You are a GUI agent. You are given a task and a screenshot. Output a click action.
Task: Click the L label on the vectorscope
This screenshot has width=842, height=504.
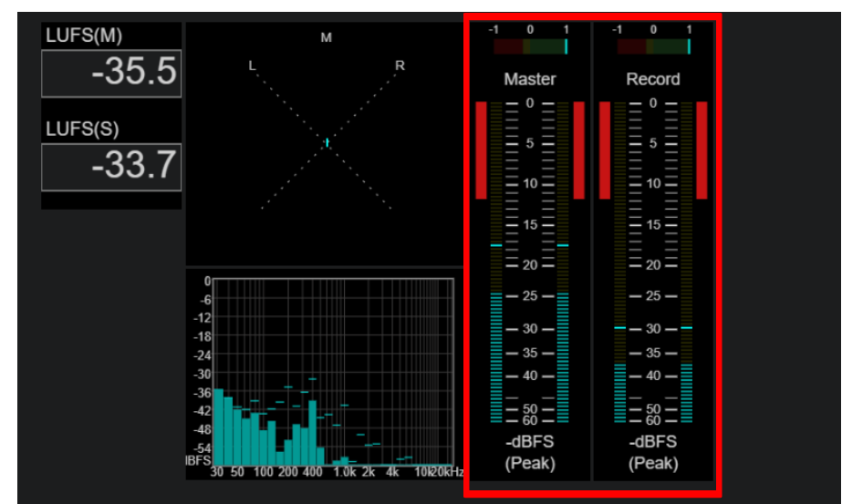[252, 66]
